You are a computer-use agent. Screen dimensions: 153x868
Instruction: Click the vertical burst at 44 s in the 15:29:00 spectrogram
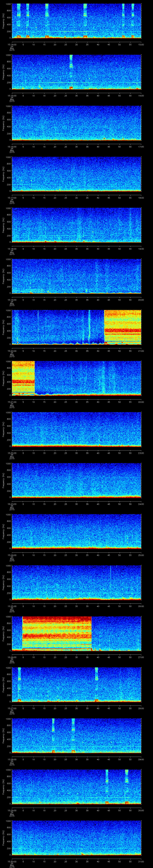coord(107,786)
